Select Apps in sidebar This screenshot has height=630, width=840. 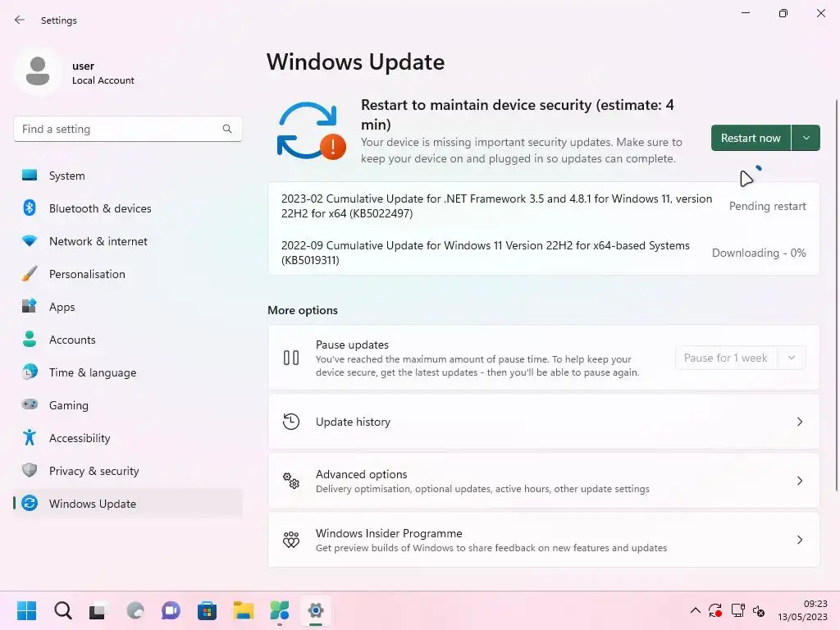point(127,307)
